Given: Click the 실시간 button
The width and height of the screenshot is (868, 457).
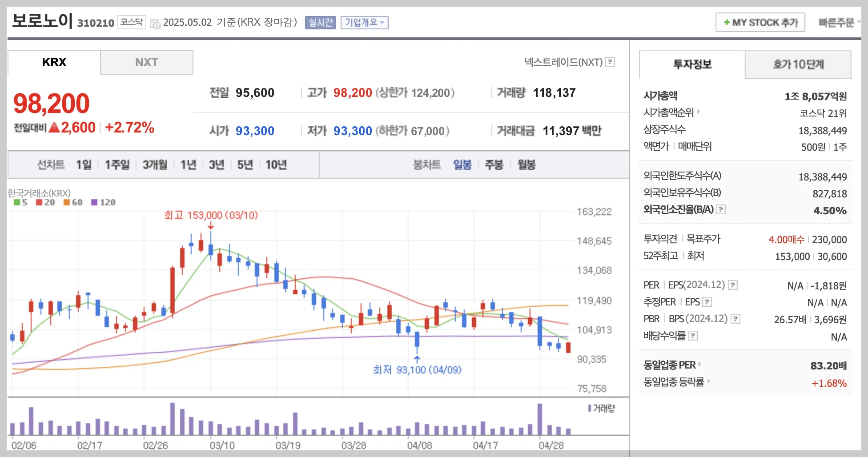Looking at the screenshot, I should [x=321, y=23].
